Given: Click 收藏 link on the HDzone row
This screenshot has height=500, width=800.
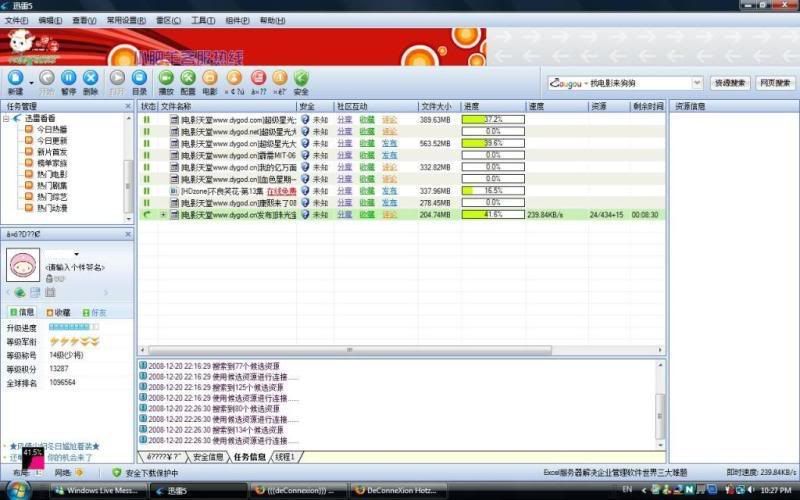Looking at the screenshot, I should click(x=367, y=191).
